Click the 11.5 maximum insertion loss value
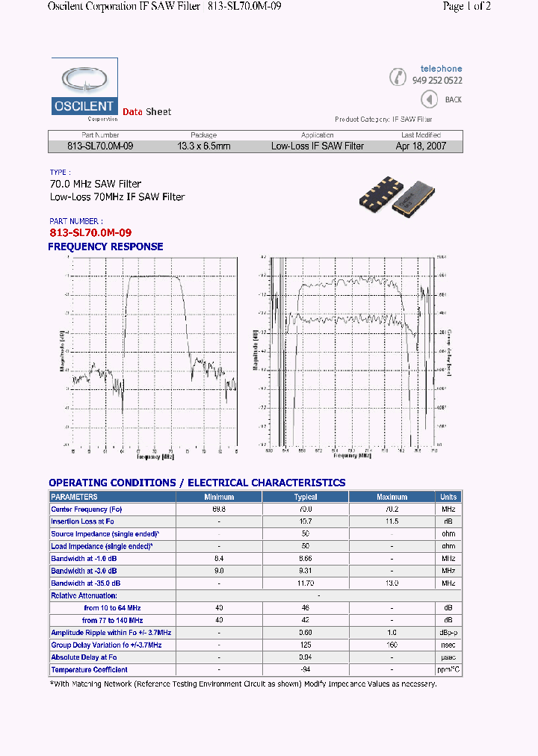Screen dimensions: 538x756 pyautogui.click(x=392, y=521)
